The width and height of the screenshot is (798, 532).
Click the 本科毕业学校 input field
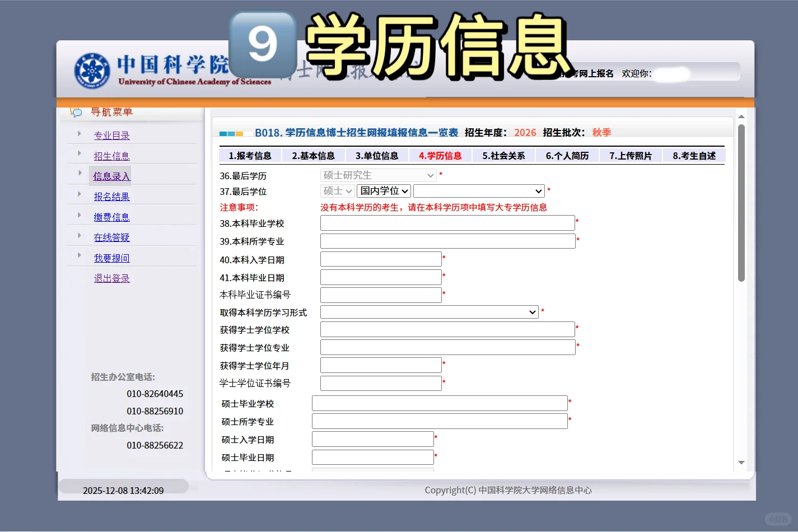pyautogui.click(x=447, y=222)
